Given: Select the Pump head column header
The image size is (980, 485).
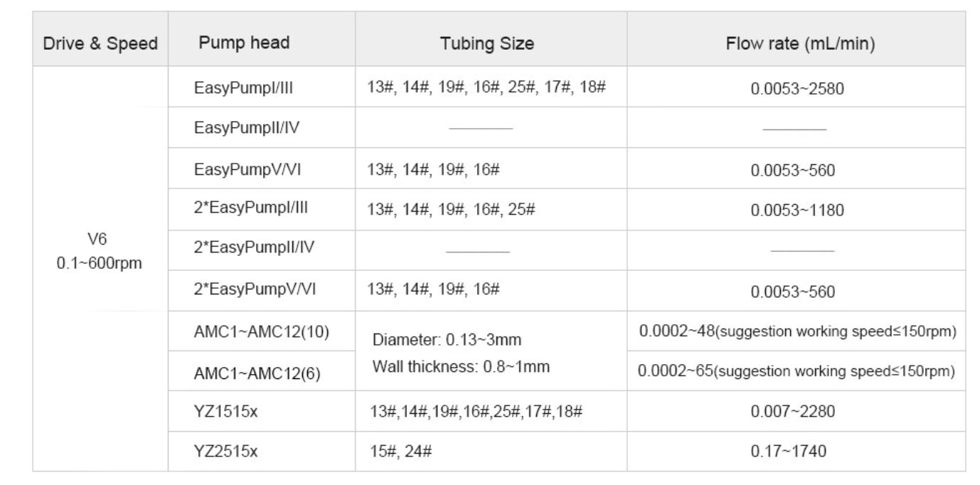Looking at the screenshot, I should [x=262, y=43].
